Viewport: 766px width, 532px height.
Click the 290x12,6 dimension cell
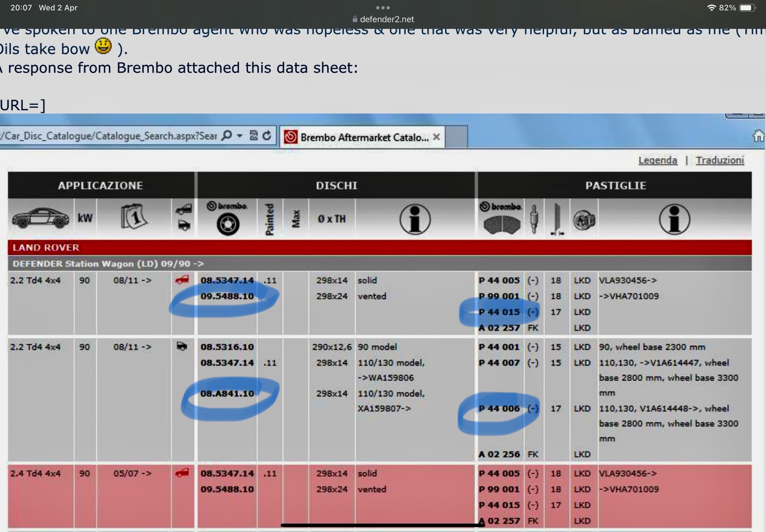coord(331,347)
